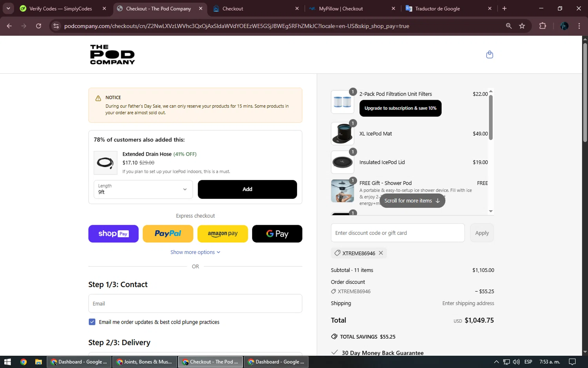Close the MyPillow | Checkout tab
Screen dimensions: 588x368
tap(393, 9)
